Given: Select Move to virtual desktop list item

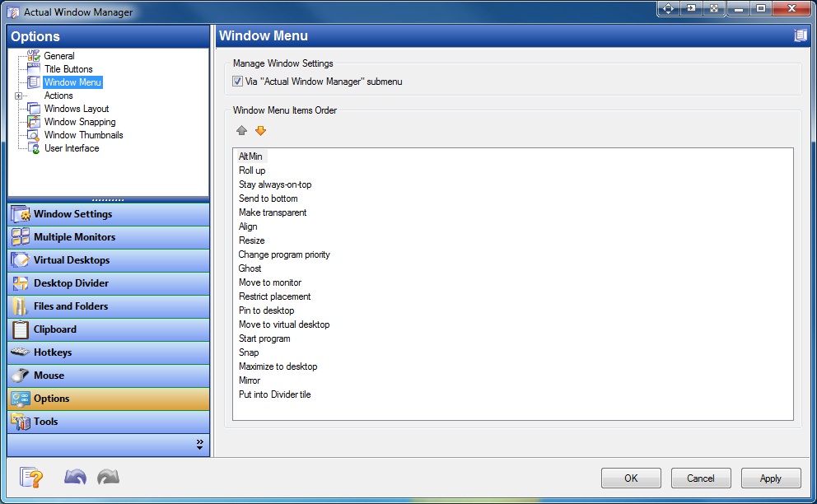Looking at the screenshot, I should [x=284, y=324].
